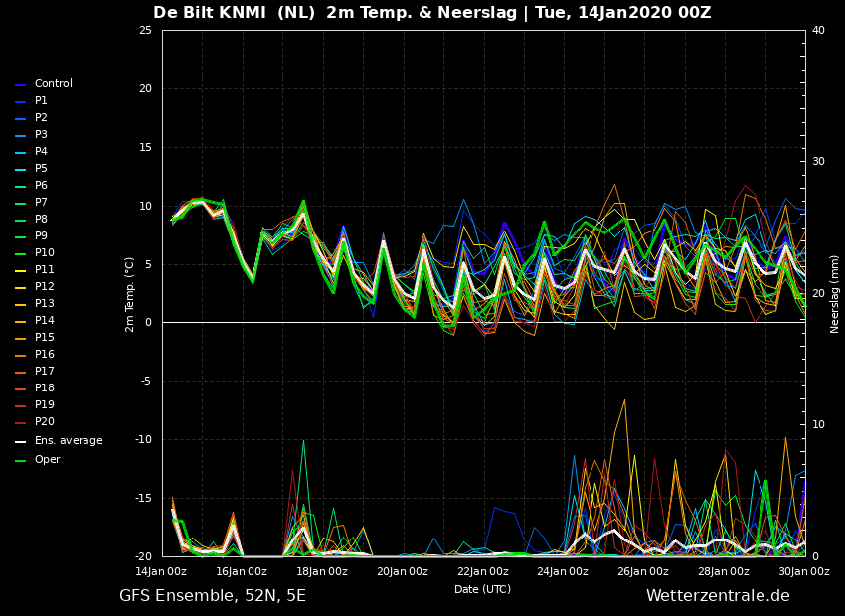845x616 pixels.
Task: Select the 20Jan 00z date tick
Action: 403,571
